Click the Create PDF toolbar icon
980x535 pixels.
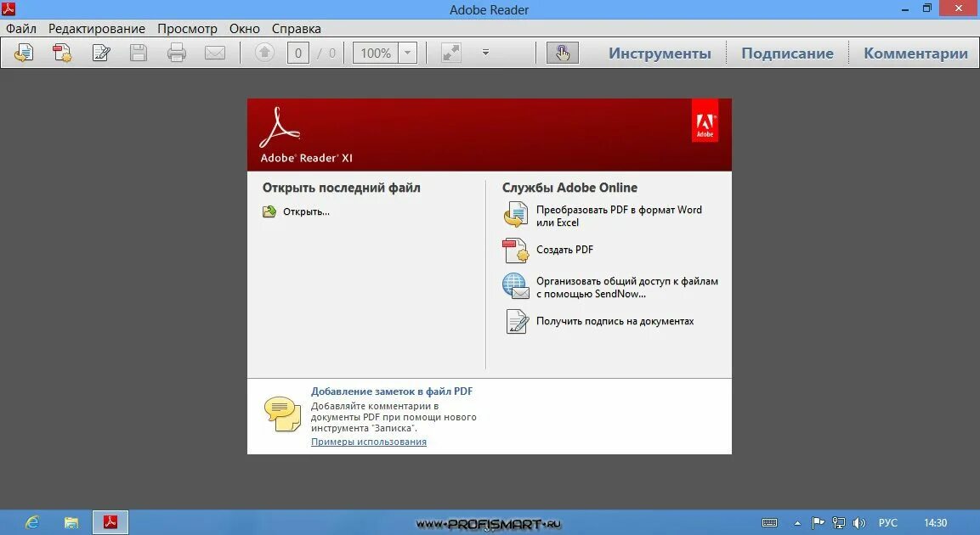pos(62,53)
